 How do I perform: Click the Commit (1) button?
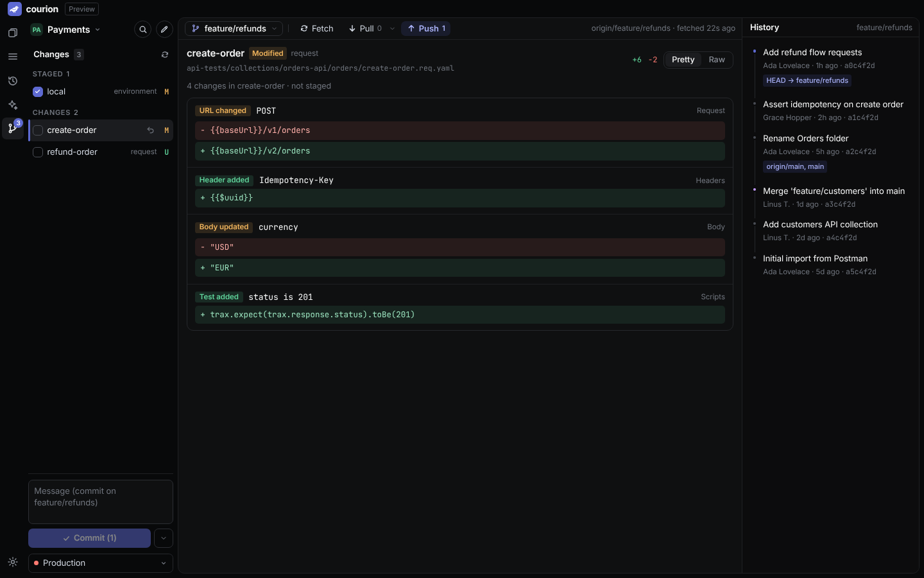(x=89, y=538)
